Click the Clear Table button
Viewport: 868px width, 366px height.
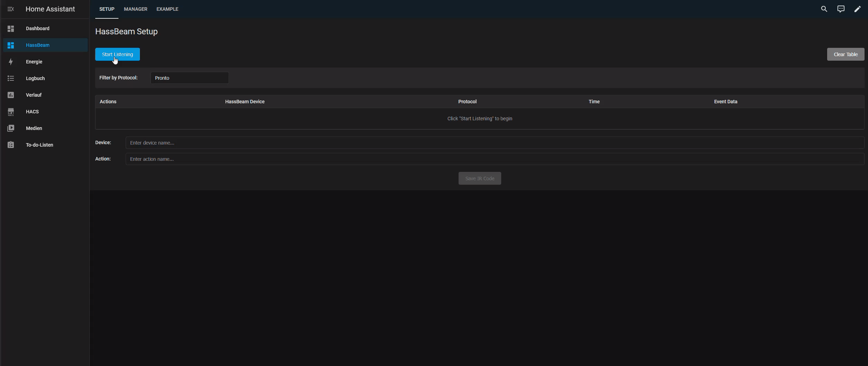tap(845, 54)
